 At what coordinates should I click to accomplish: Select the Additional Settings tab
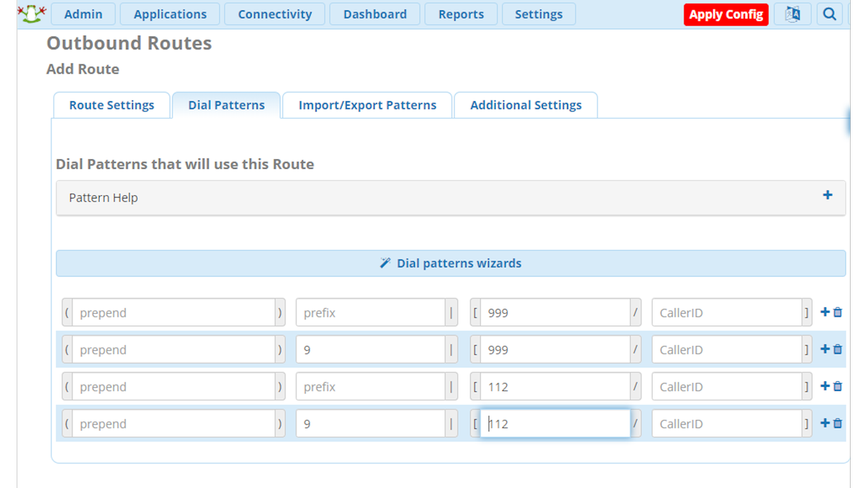(x=526, y=105)
